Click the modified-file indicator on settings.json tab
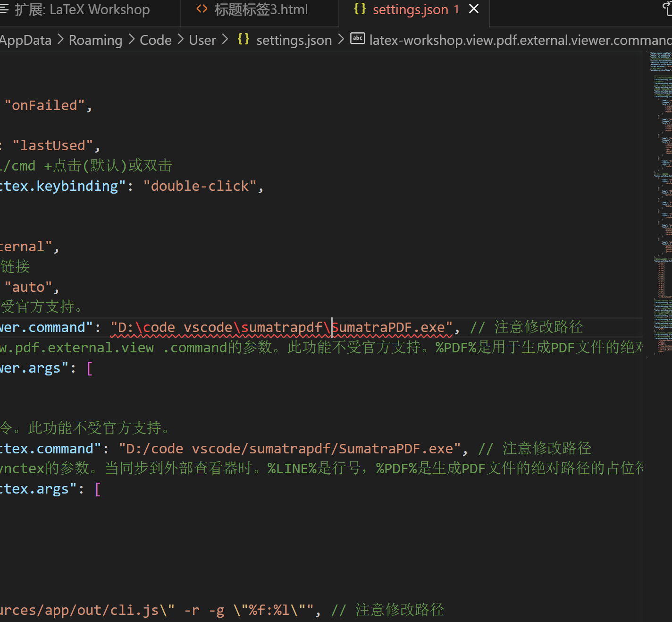 pos(456,9)
